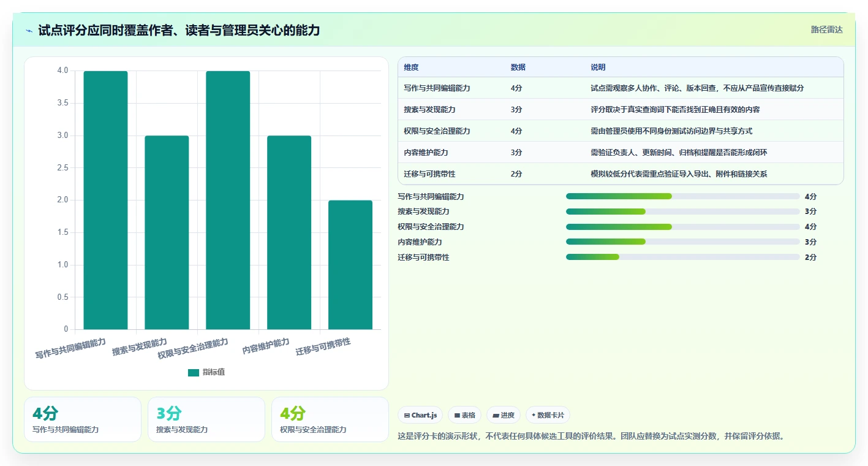This screenshot has height=466, width=868.
Task: Click the progress bar for 搜索与发现能力
Action: click(683, 212)
